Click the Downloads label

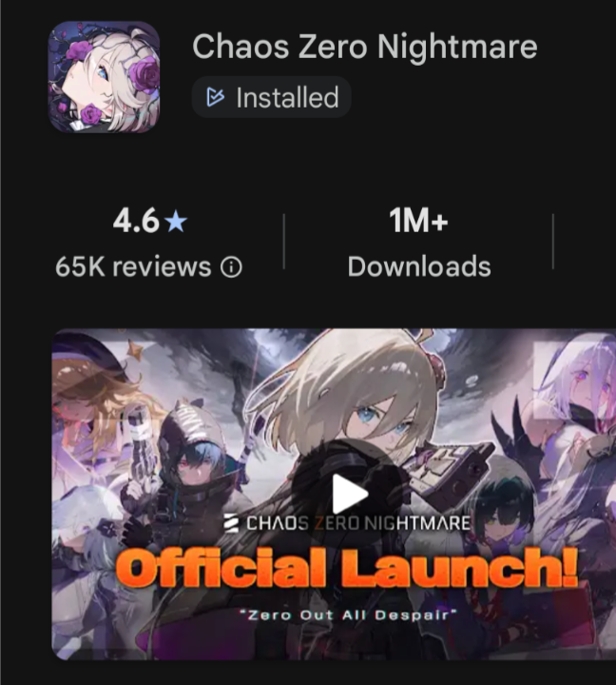[419, 266]
